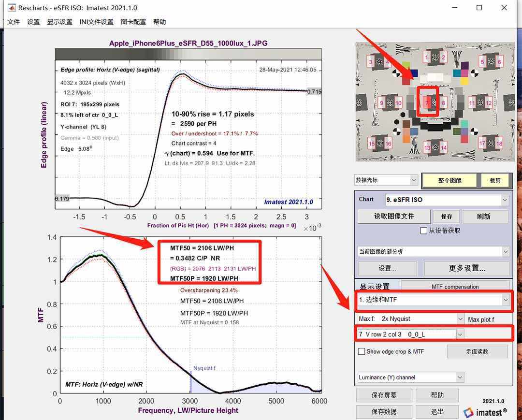Click the MTF50 = 2106 LW/PH bold text

[202, 248]
